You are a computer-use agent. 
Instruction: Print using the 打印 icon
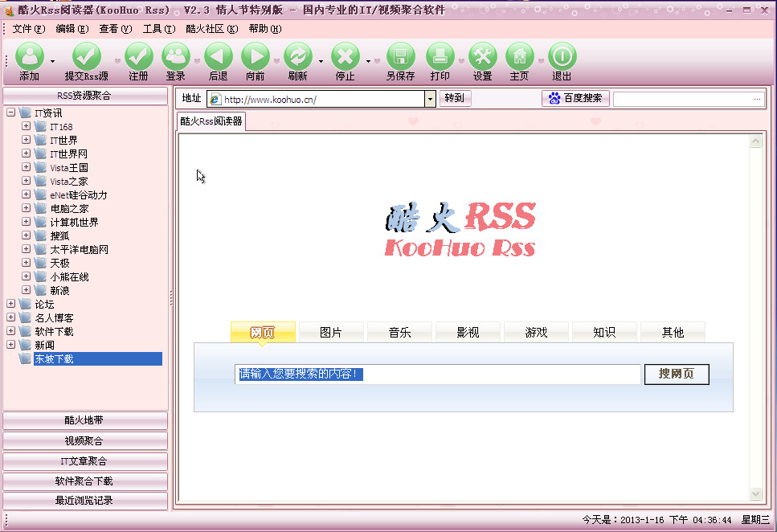pyautogui.click(x=440, y=56)
